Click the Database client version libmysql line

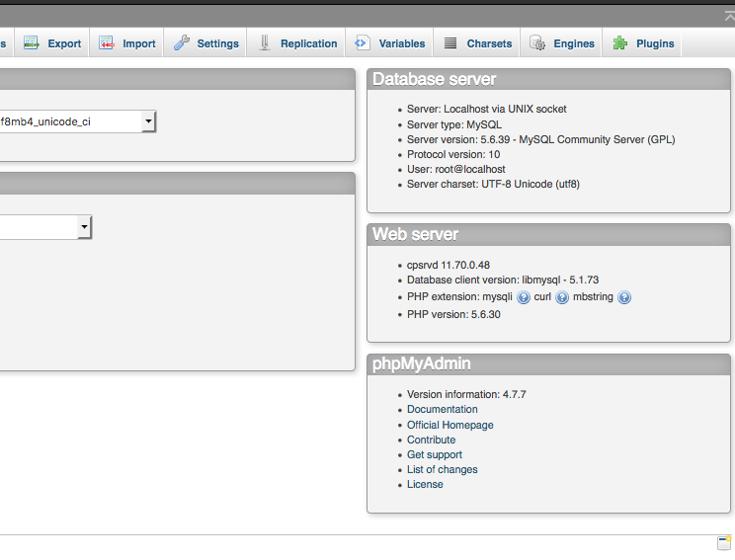[503, 280]
